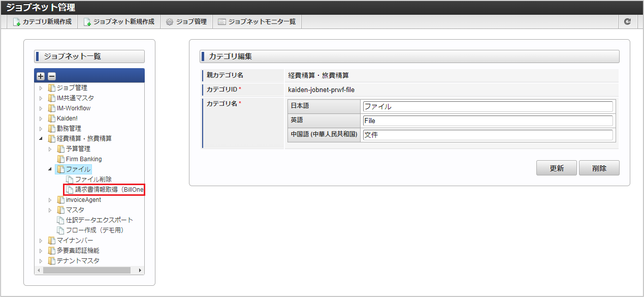Select 予算管理 category in tree
The image size is (644, 297).
pyautogui.click(x=78, y=149)
